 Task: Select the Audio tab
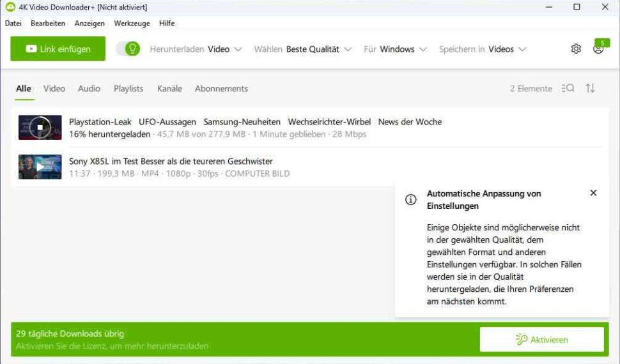pyautogui.click(x=89, y=89)
